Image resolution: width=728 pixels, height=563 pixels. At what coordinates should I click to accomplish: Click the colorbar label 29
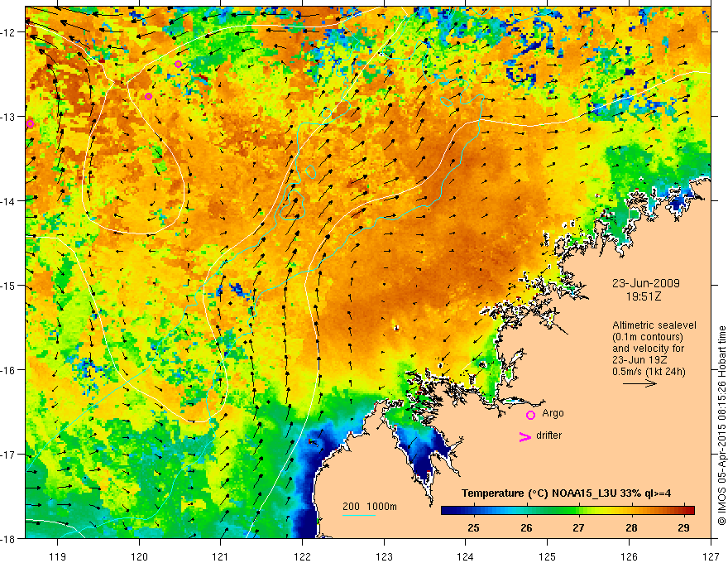coord(683,527)
